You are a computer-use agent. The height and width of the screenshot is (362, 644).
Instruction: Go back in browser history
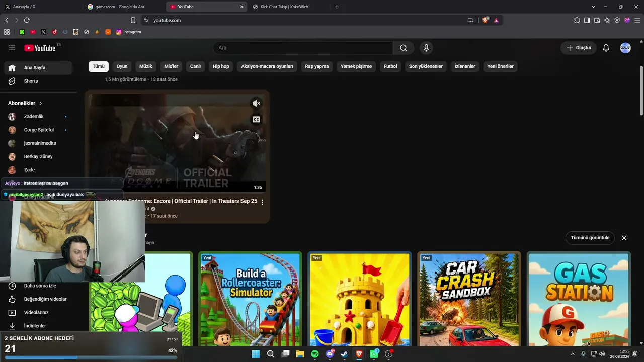[7, 20]
